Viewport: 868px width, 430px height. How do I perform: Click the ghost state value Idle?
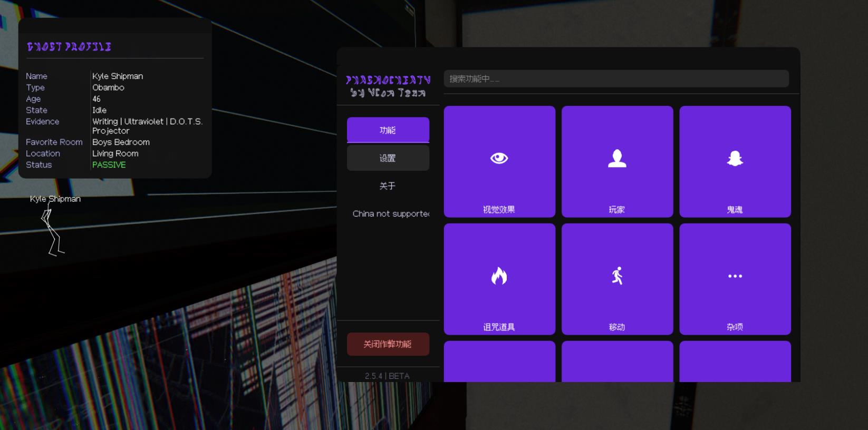tap(99, 110)
